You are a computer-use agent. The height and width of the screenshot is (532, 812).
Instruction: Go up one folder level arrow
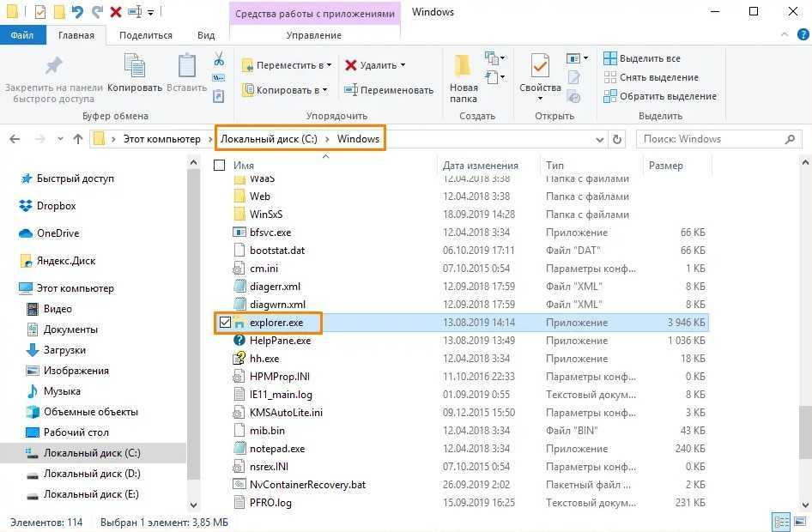(x=78, y=139)
